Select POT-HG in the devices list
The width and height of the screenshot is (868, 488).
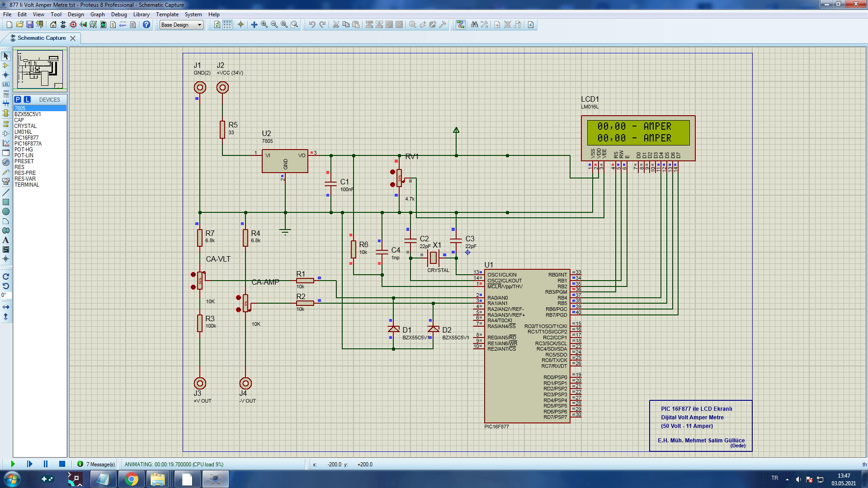(40, 150)
